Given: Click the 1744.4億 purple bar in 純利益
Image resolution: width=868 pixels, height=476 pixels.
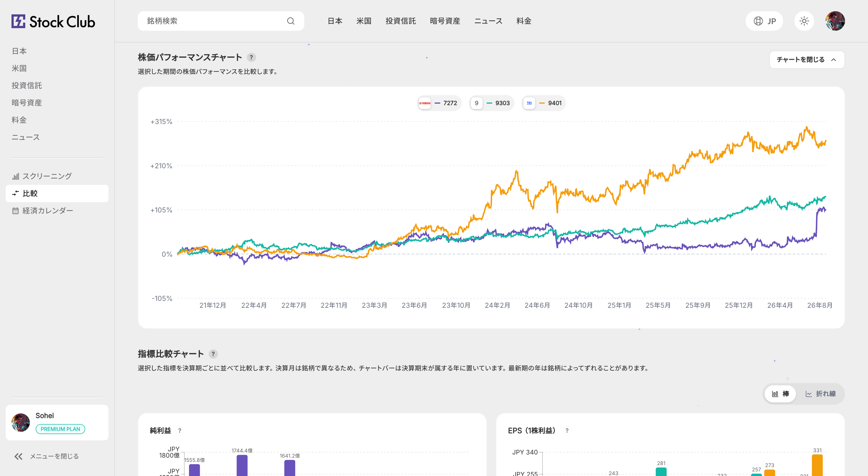Looking at the screenshot, I should coord(242,465).
